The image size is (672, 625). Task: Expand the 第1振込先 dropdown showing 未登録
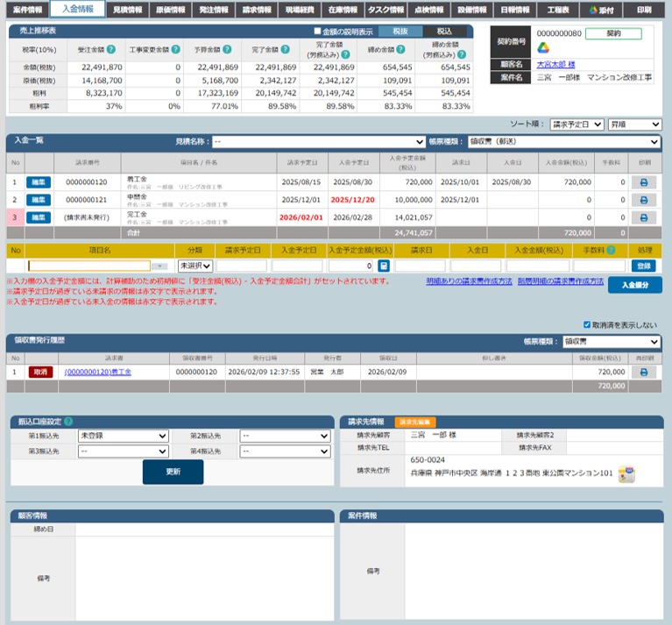(123, 436)
